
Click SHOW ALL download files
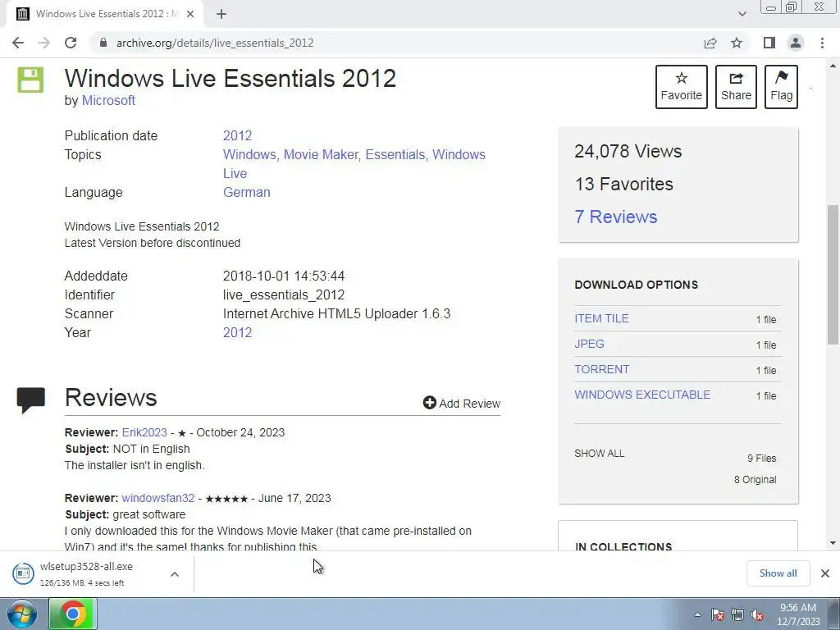[599, 453]
